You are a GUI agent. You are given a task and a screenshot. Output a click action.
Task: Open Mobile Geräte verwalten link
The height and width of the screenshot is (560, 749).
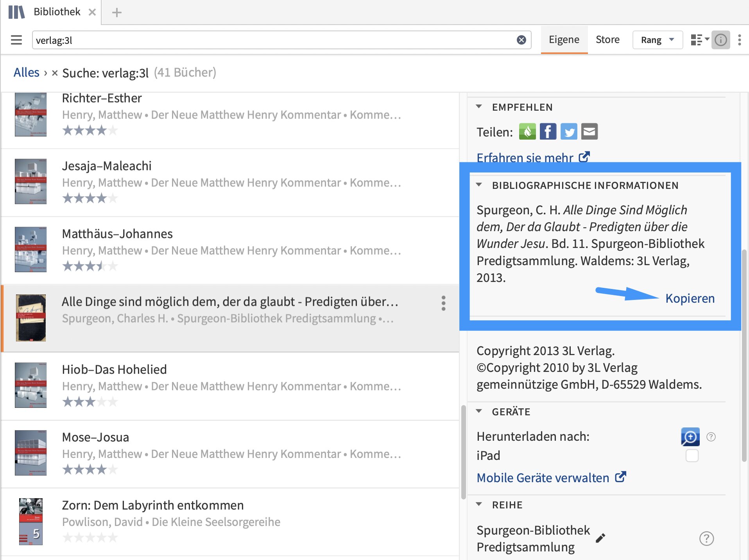pos(551,477)
